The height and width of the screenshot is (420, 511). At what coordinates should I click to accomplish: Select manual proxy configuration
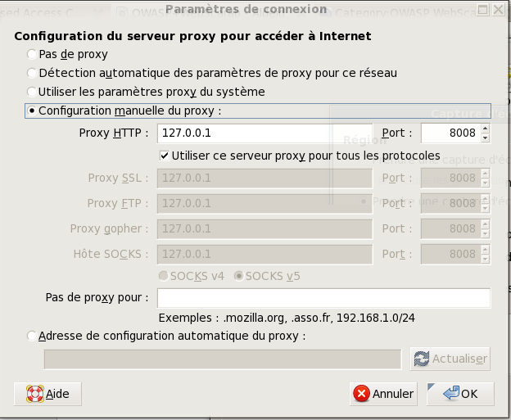(x=32, y=111)
